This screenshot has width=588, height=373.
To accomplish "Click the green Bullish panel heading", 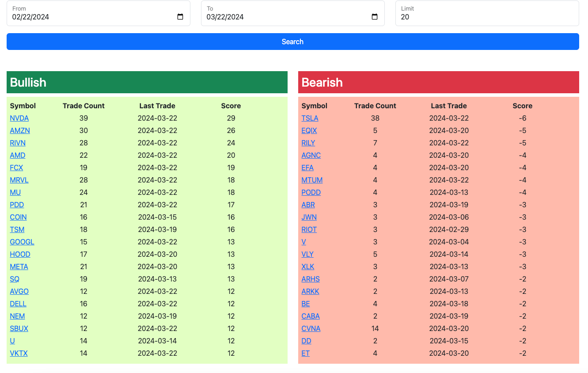I will [x=147, y=82].
